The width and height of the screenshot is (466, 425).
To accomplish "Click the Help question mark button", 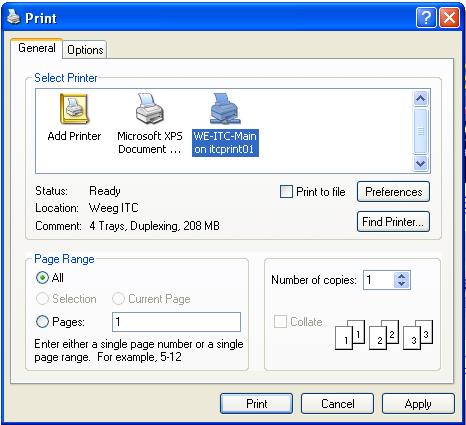I will point(426,17).
